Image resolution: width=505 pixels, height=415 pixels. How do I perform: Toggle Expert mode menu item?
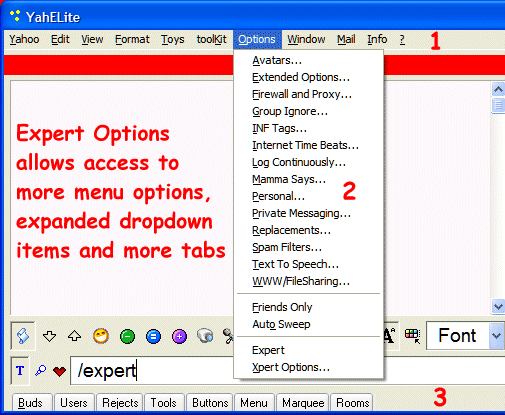coord(309,350)
